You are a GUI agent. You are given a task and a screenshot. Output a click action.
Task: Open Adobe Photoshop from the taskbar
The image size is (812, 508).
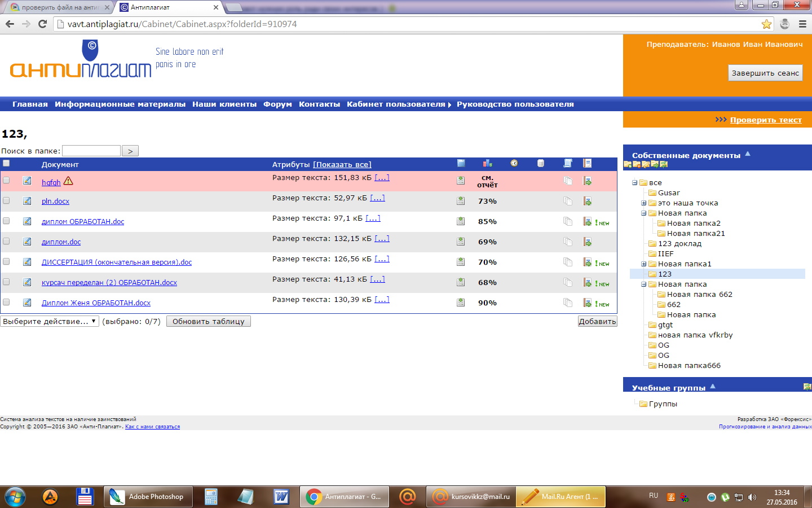pos(148,497)
